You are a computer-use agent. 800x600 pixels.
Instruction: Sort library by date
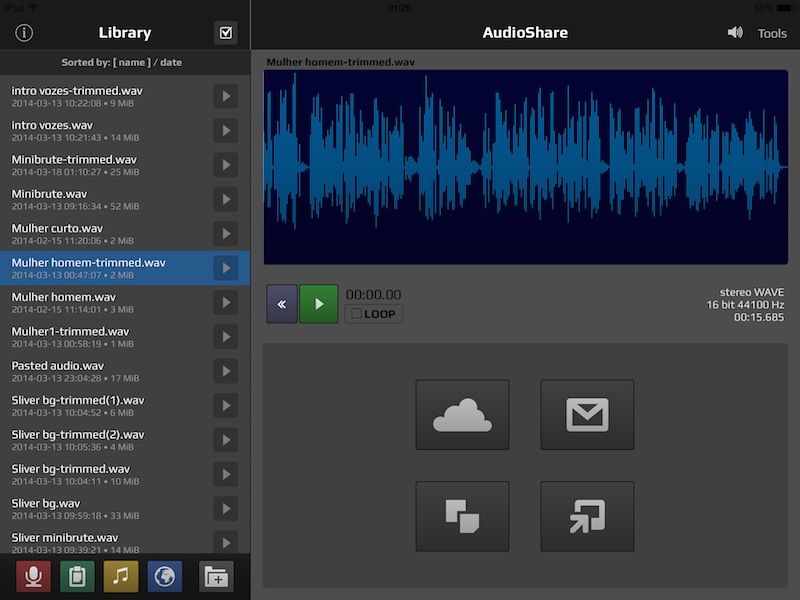point(171,62)
